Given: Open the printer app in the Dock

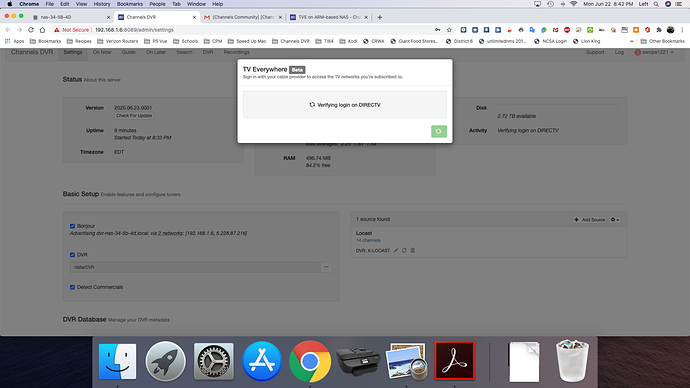Looking at the screenshot, I should coord(358,361).
